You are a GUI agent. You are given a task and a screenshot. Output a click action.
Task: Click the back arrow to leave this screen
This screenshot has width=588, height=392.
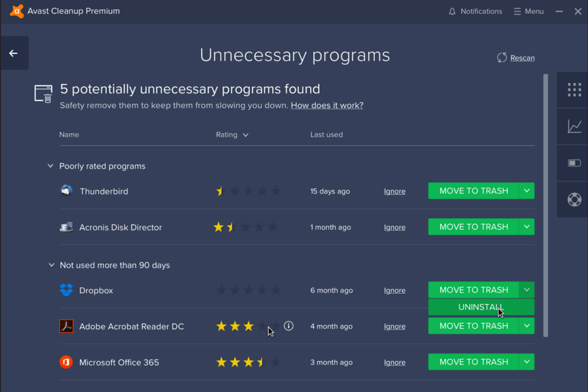(x=14, y=52)
